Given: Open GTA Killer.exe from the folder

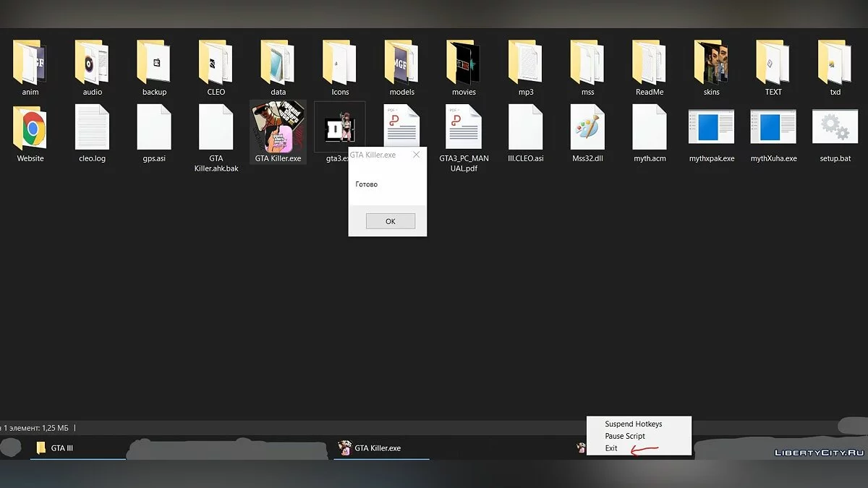Looking at the screenshot, I should (277, 132).
